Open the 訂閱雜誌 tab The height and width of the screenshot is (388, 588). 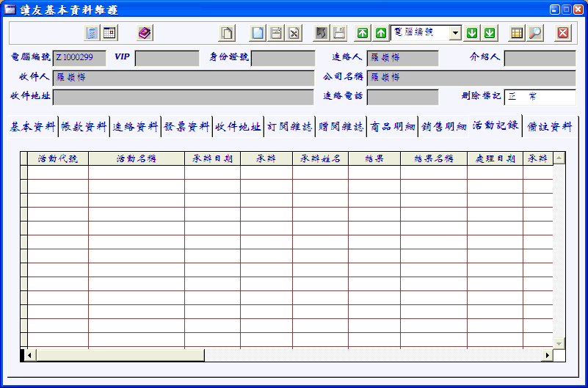click(x=289, y=127)
